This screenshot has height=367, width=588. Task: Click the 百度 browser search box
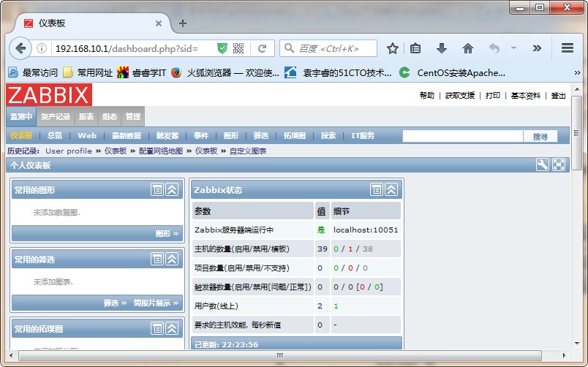pyautogui.click(x=328, y=48)
